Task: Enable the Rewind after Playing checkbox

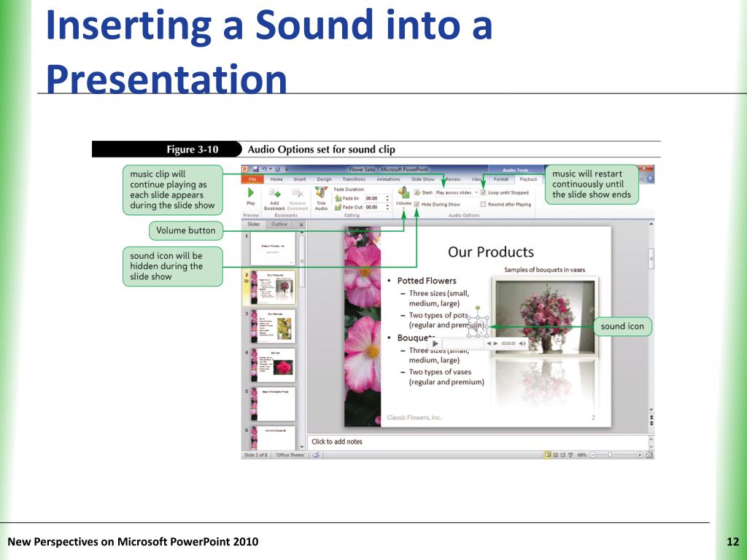Action: 483,204
